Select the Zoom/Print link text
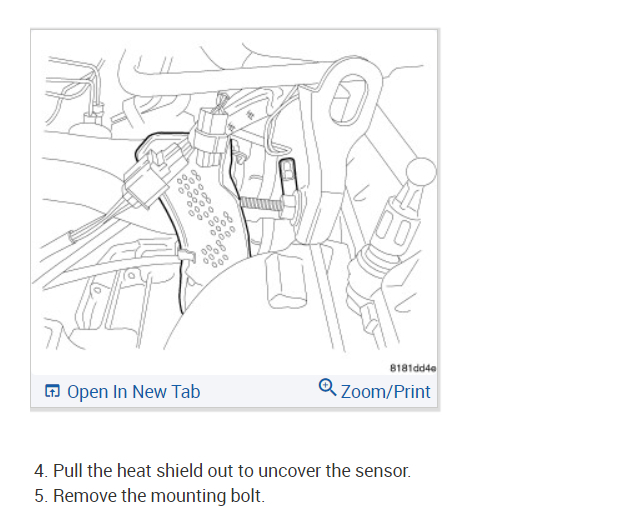This screenshot has height=507, width=625. [x=385, y=392]
